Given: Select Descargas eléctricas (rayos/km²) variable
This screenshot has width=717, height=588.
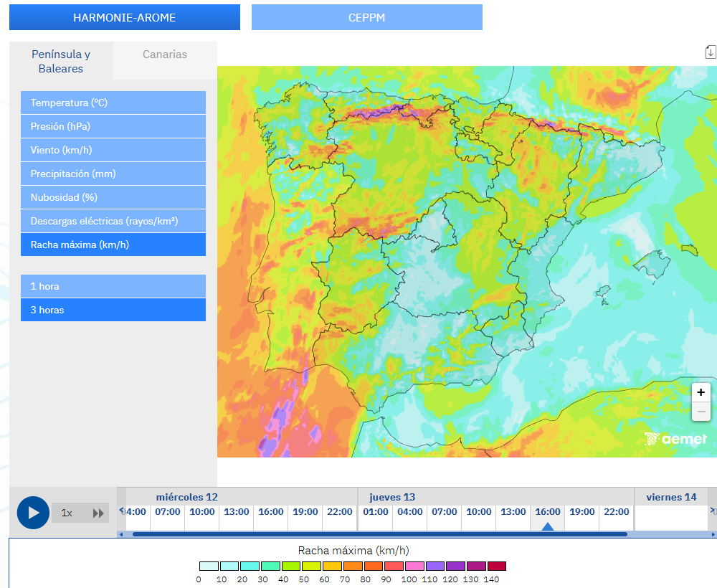Looking at the screenshot, I should [x=113, y=222].
